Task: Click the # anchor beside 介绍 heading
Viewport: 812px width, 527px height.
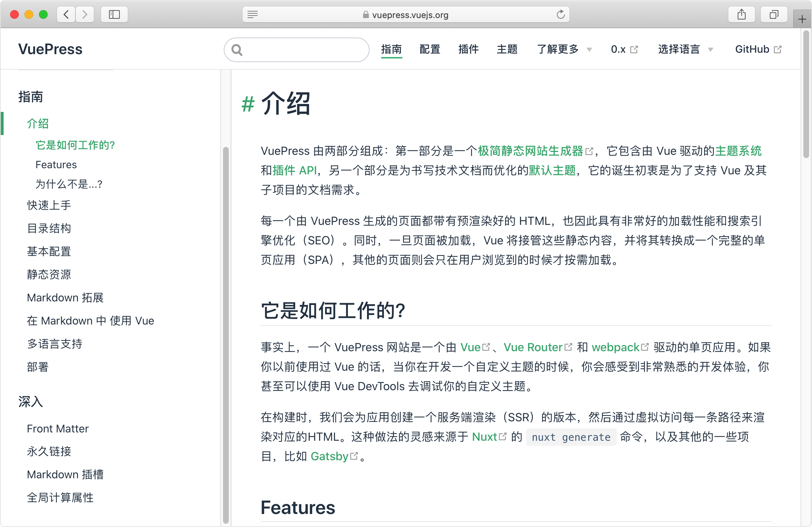Action: [248, 104]
